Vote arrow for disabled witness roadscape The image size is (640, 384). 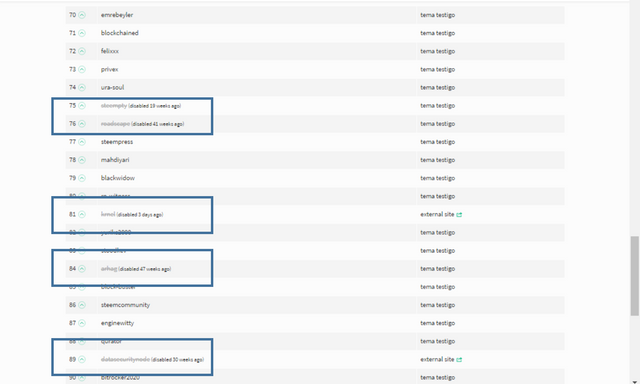click(x=82, y=124)
